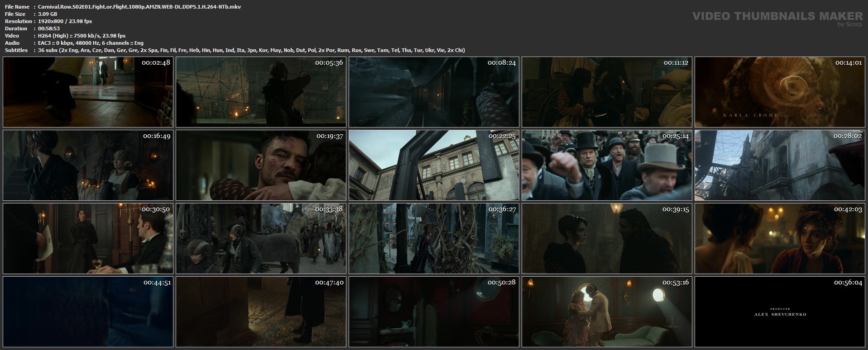This screenshot has height=350, width=868.
Task: Select the thumbnail stamped 00:28:02
Action: (780, 166)
